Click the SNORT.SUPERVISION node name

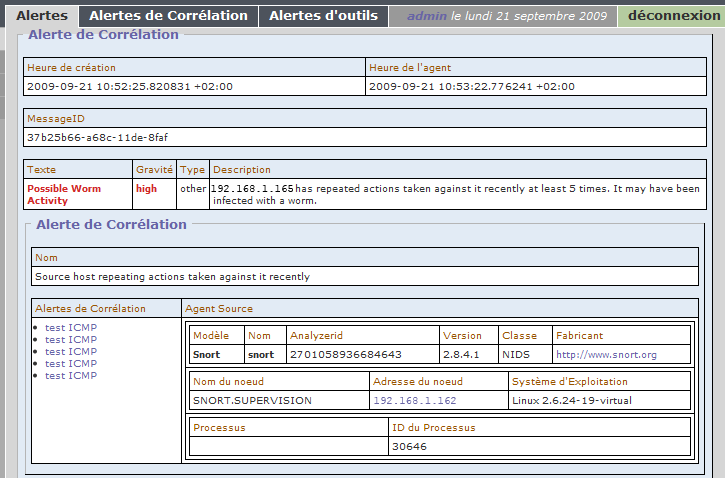click(252, 400)
